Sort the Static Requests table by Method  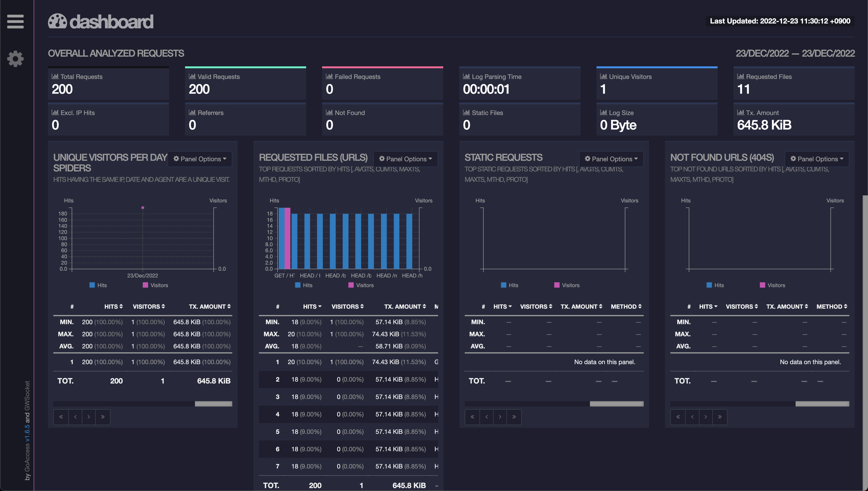626,307
